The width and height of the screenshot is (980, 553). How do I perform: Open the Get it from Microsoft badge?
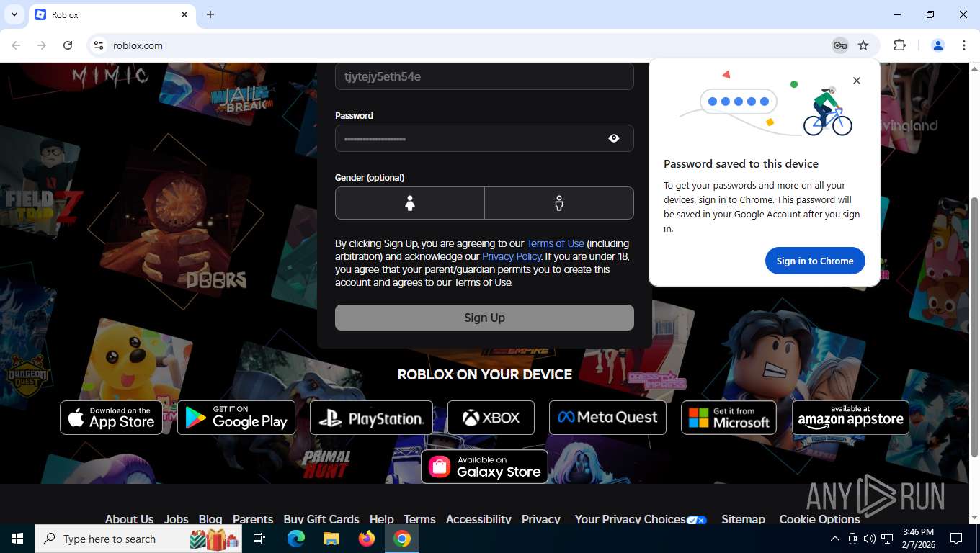pyautogui.click(x=729, y=418)
